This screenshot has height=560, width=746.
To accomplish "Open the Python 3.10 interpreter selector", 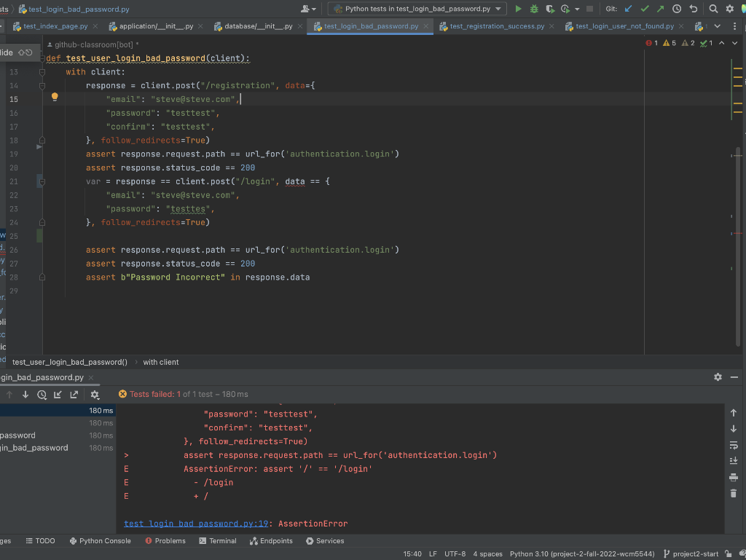I will coord(581,554).
